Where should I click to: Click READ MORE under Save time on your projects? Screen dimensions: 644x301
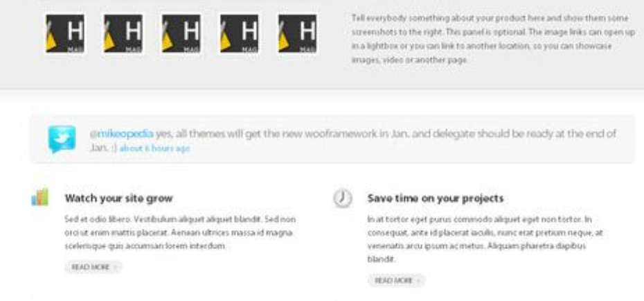click(396, 280)
